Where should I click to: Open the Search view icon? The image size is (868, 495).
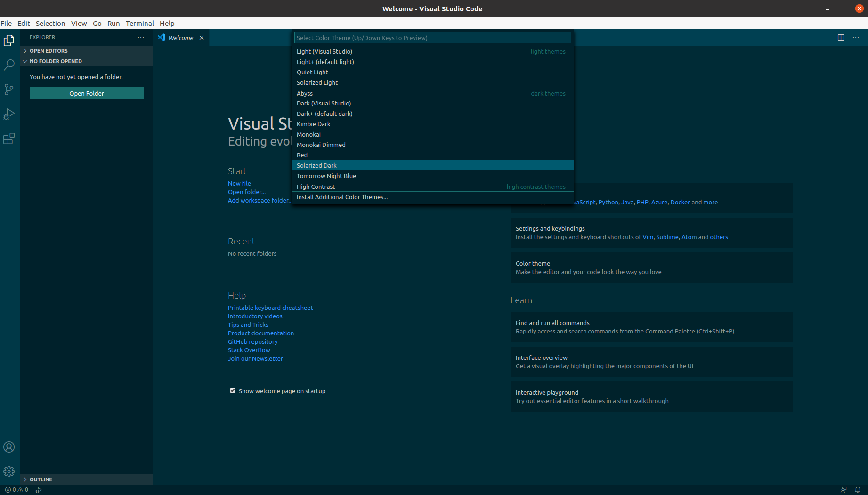[x=9, y=65]
